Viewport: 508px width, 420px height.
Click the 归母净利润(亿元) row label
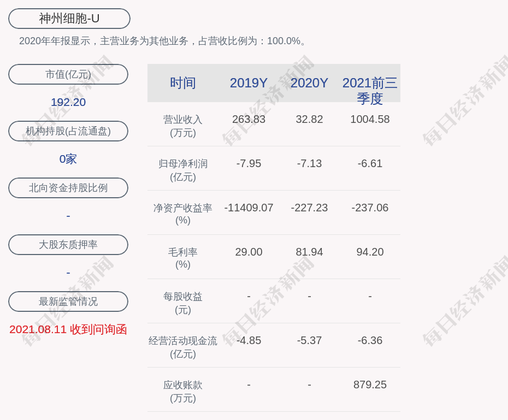183,170
